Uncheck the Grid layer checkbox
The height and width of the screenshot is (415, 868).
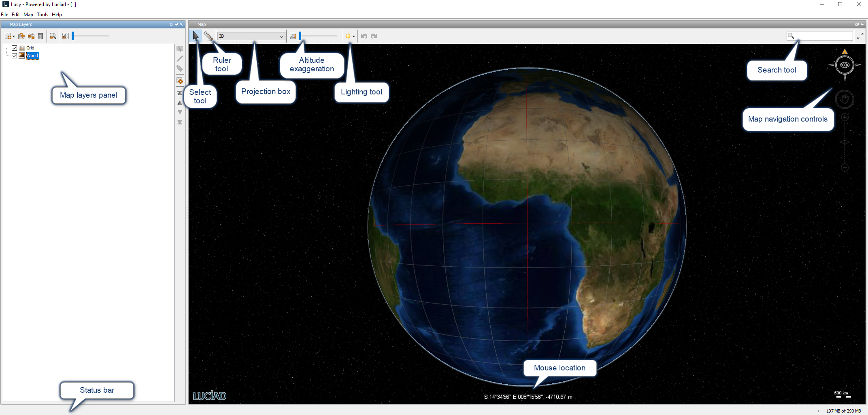click(15, 48)
